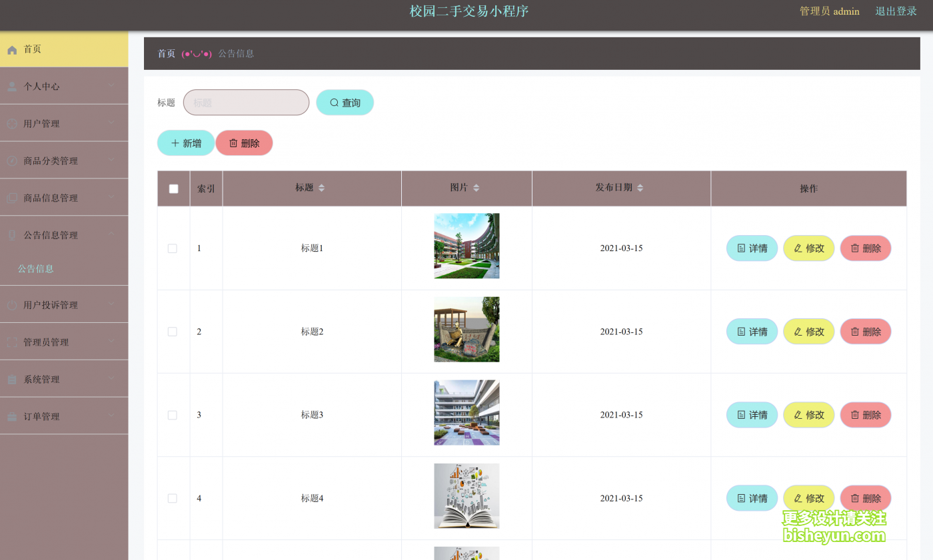Image resolution: width=933 pixels, height=560 pixels.
Task: Click 删除 for row 标题4
Action: [866, 498]
